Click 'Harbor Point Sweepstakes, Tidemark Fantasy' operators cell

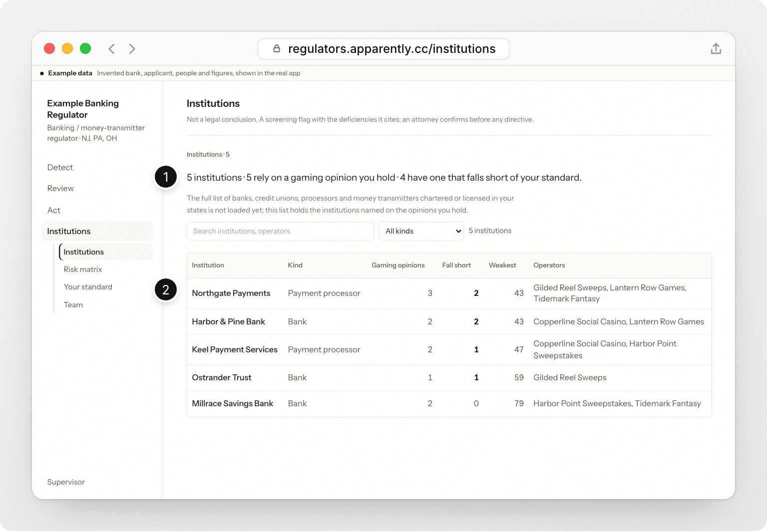[x=617, y=404]
